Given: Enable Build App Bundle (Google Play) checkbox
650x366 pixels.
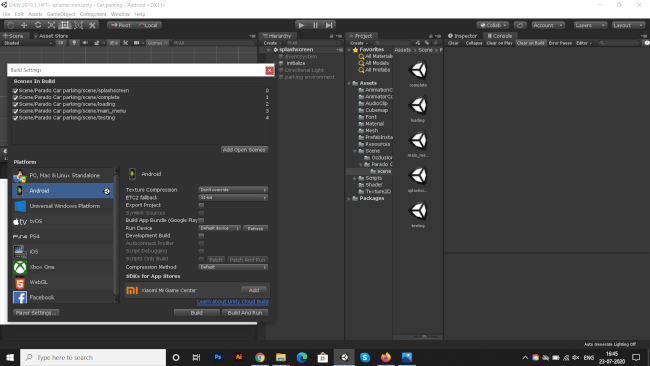Looking at the screenshot, I should pyautogui.click(x=201, y=221).
